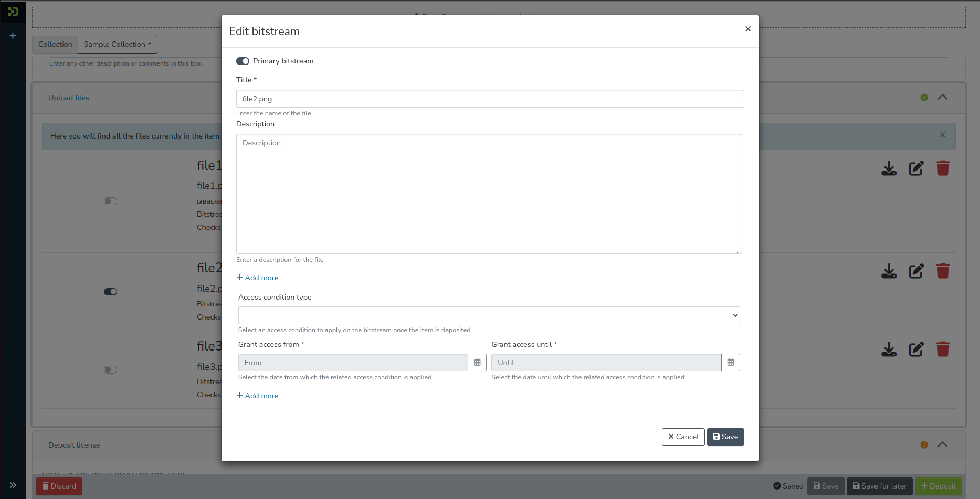Image resolution: width=980 pixels, height=499 pixels.
Task: Open the Grant access until calendar picker
Action: (x=730, y=363)
